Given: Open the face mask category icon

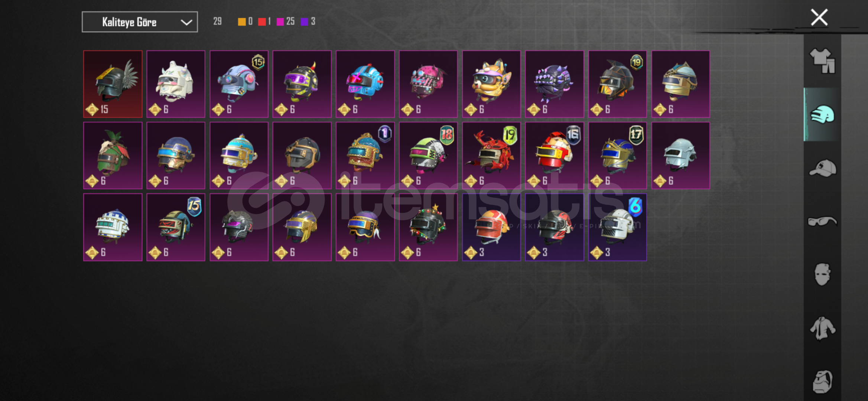Looking at the screenshot, I should point(822,274).
